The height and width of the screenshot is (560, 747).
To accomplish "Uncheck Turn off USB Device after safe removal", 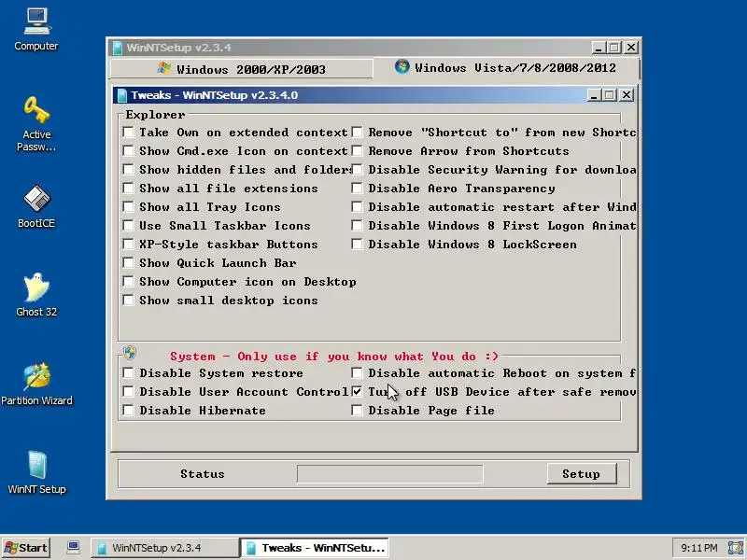I will (357, 391).
